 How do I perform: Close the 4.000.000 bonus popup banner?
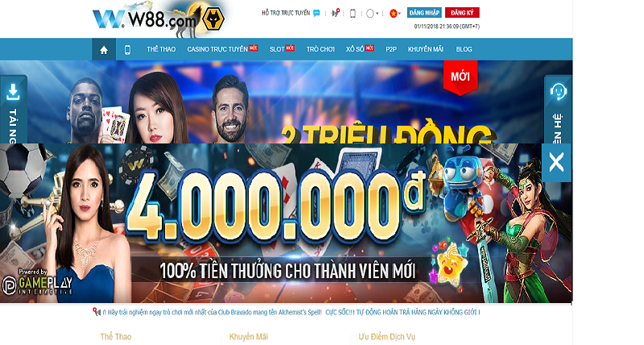click(556, 163)
